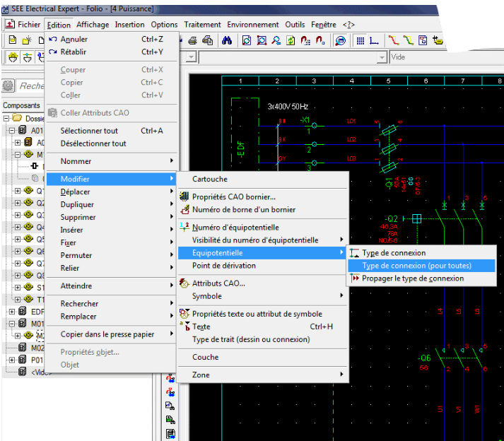Screen dimensions: 504x441
Task: Click the Attributs CAO menu icon
Action: pos(184,283)
